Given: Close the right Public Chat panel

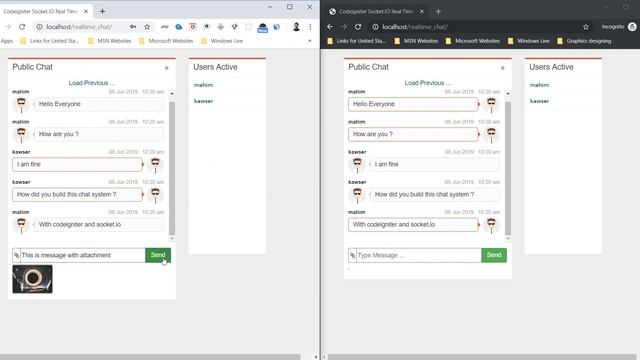Looking at the screenshot, I should 502,68.
